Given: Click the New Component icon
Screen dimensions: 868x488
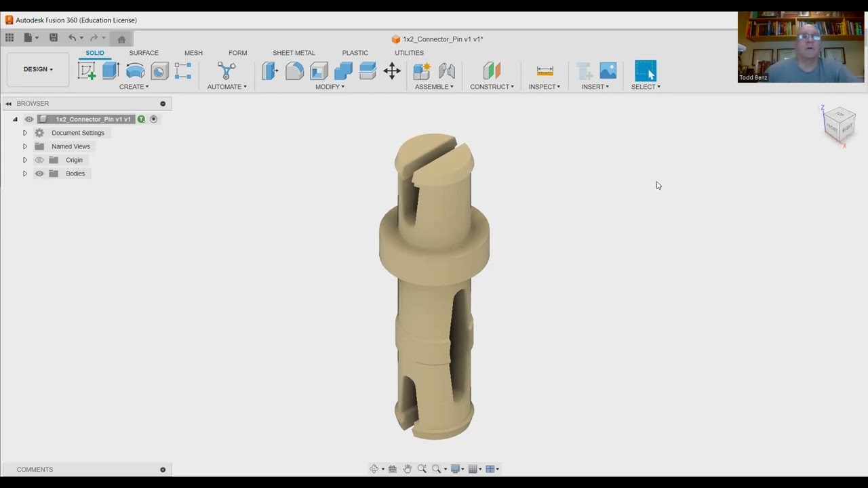Looking at the screenshot, I should tap(422, 70).
